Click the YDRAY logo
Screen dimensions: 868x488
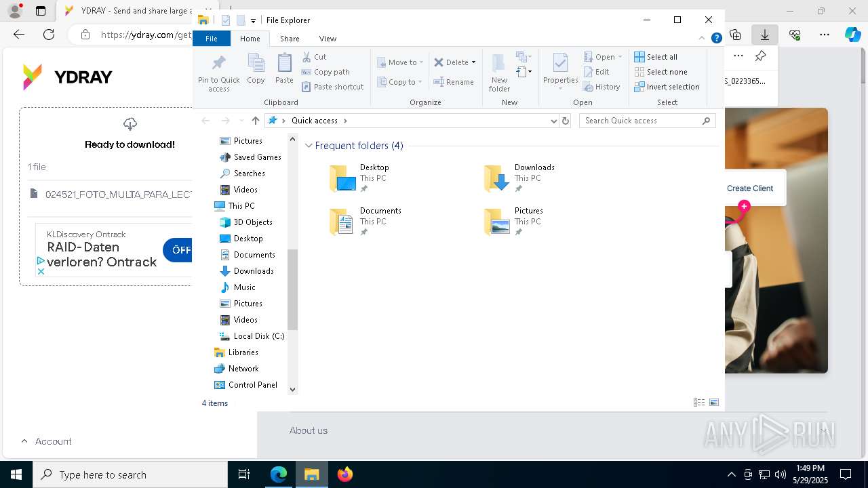tap(67, 77)
